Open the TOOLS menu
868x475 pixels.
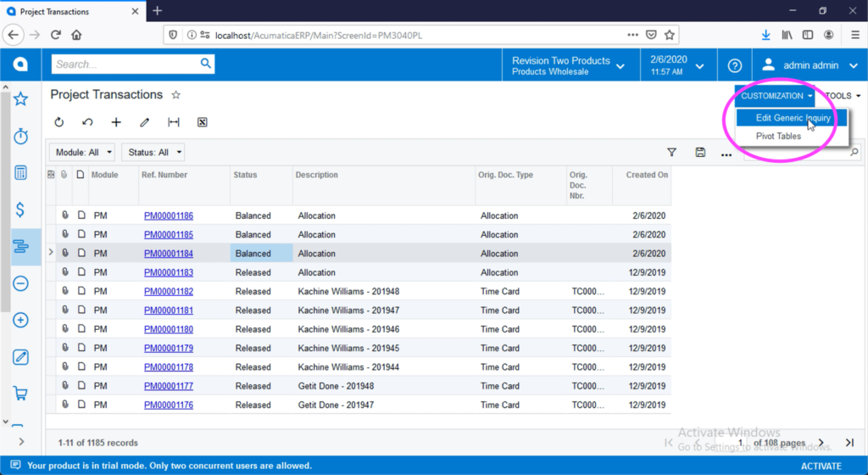coord(843,96)
